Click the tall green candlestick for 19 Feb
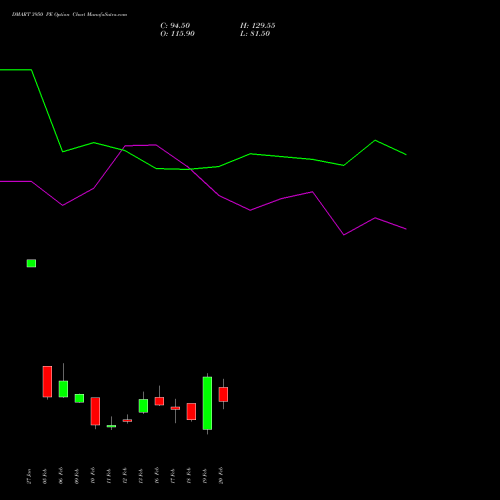 point(207,403)
